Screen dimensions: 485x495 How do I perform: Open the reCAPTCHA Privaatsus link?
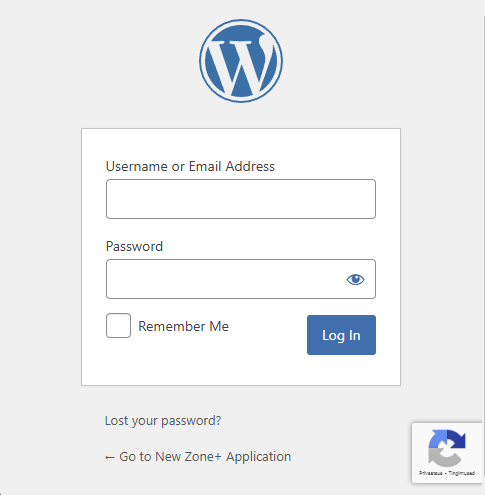point(431,473)
